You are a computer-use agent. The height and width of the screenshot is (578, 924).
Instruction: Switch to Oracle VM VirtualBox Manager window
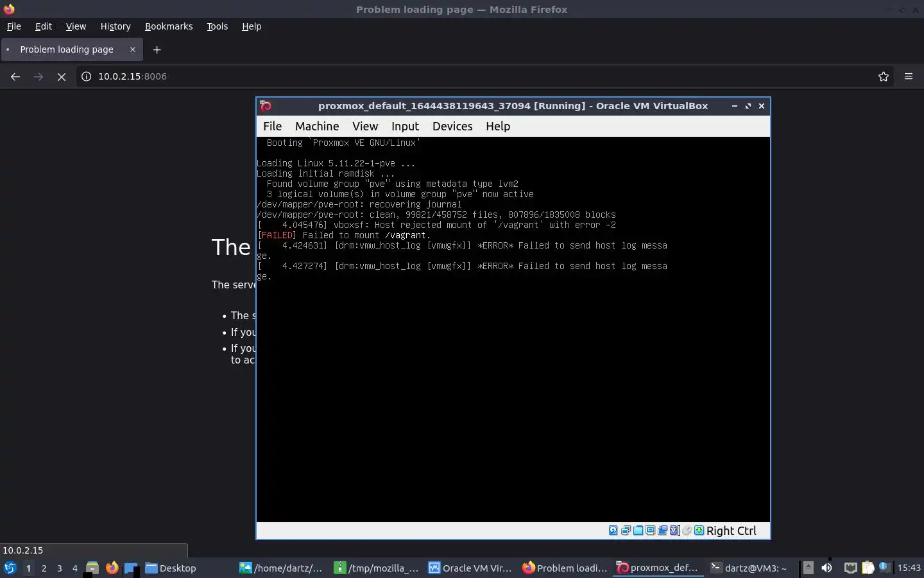(x=470, y=568)
